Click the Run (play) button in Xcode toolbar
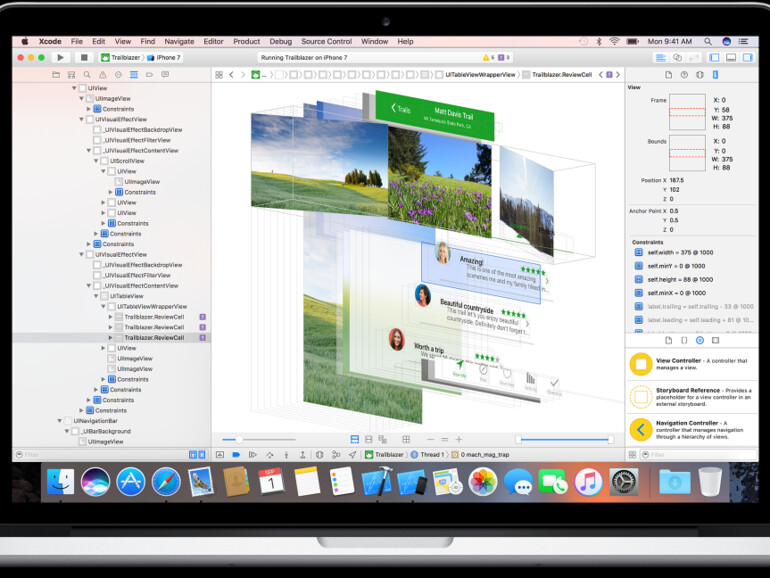This screenshot has height=578, width=770. pyautogui.click(x=60, y=57)
